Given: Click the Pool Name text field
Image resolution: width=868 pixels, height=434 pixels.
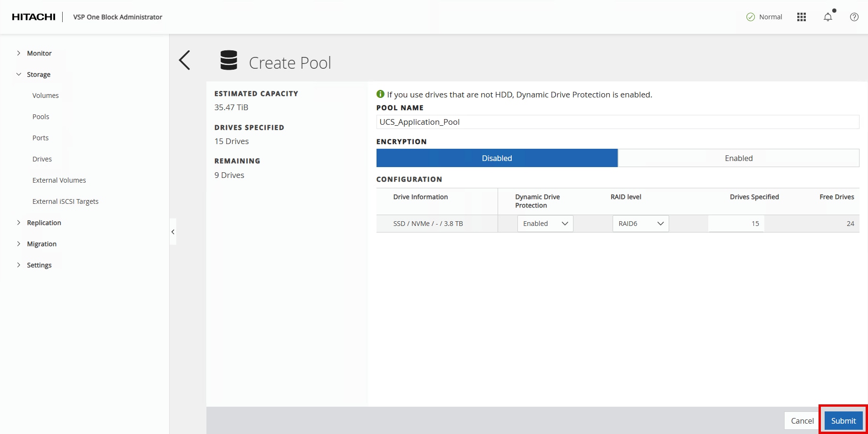Looking at the screenshot, I should [x=617, y=122].
